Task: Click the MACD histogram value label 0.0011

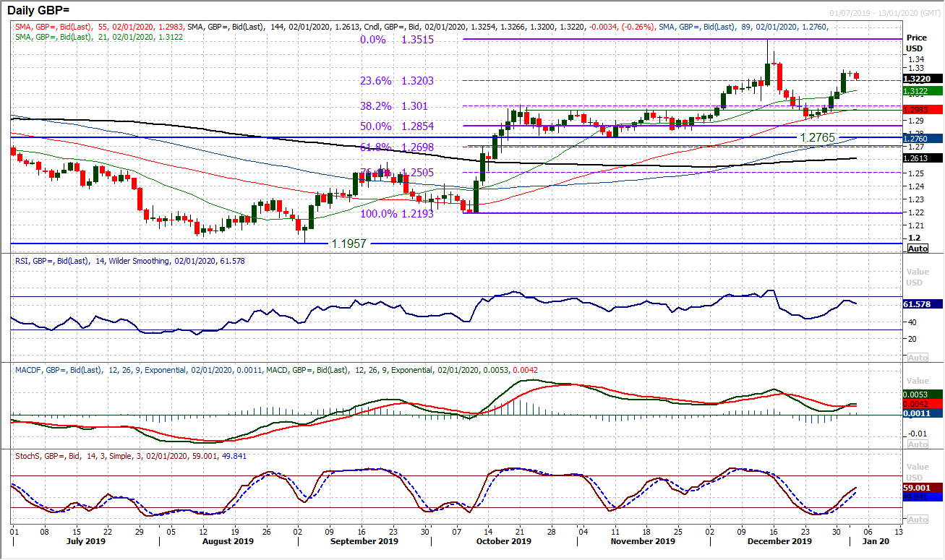Action: click(x=923, y=414)
